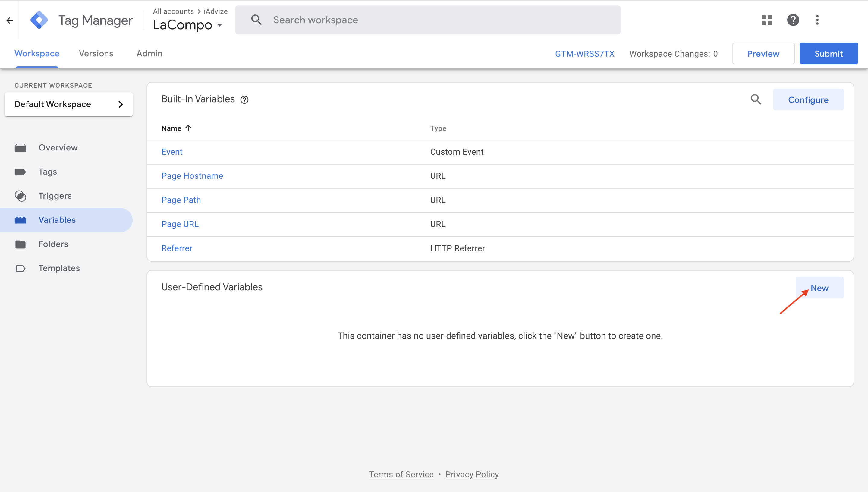The width and height of the screenshot is (868, 492).
Task: Click the Tags sidebar icon
Action: pyautogui.click(x=20, y=172)
